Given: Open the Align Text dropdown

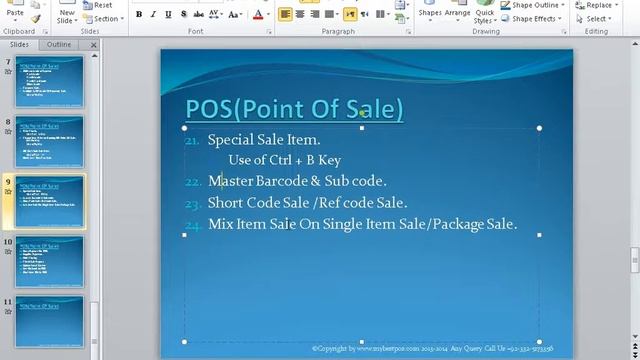Looking at the screenshot, I should (402, 5).
